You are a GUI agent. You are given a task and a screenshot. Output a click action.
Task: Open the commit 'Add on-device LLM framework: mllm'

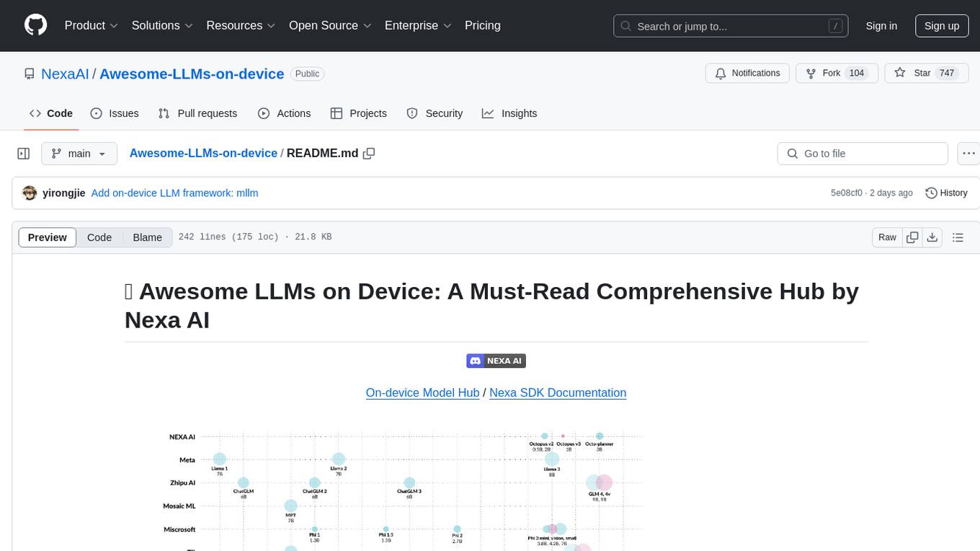pos(174,193)
